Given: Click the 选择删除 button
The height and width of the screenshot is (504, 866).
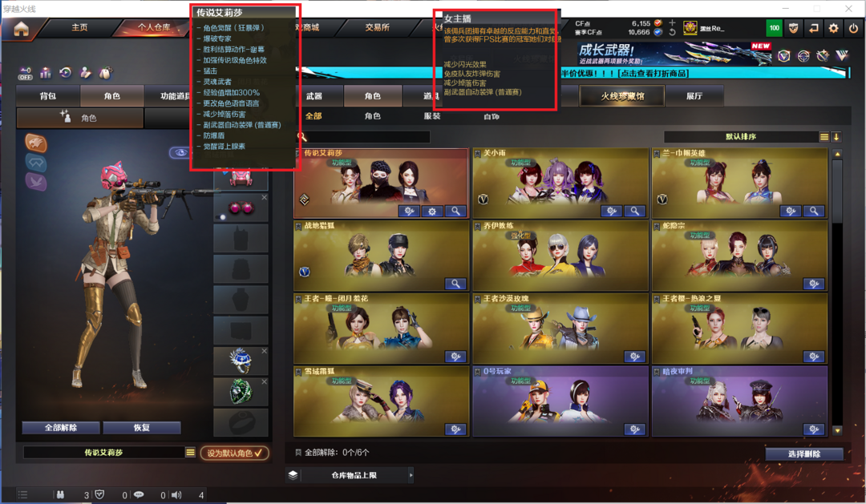Looking at the screenshot, I should point(803,454).
